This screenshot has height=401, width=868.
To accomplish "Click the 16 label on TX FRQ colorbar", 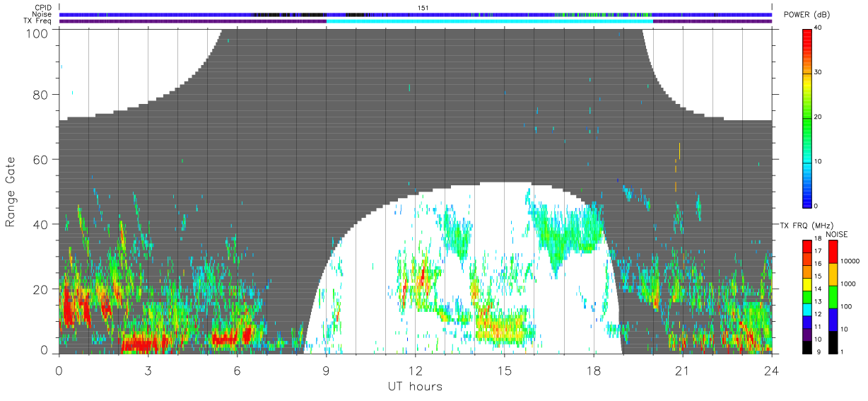I will 817,265.
